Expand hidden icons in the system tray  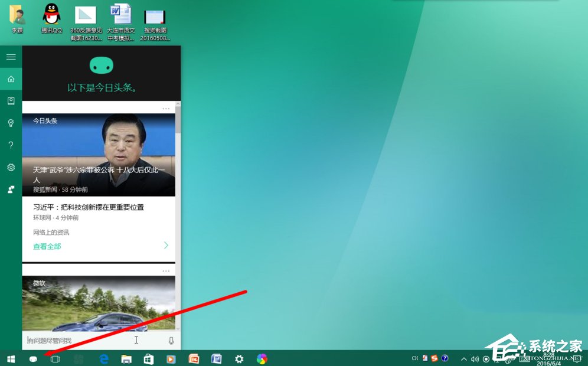pyautogui.click(x=464, y=358)
